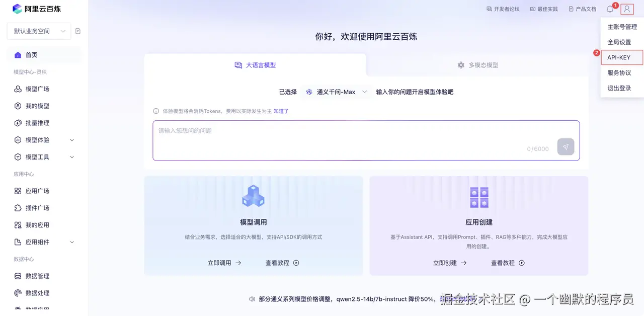Send the question with paper-plane button

pyautogui.click(x=566, y=147)
